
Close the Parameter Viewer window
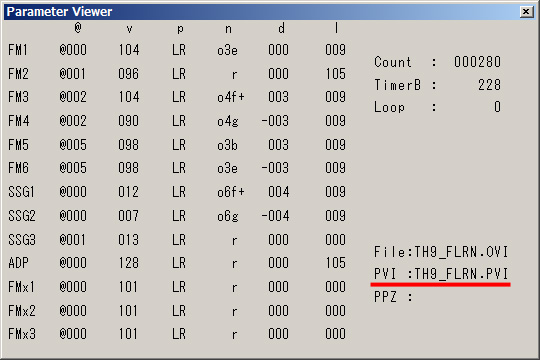(x=526, y=12)
